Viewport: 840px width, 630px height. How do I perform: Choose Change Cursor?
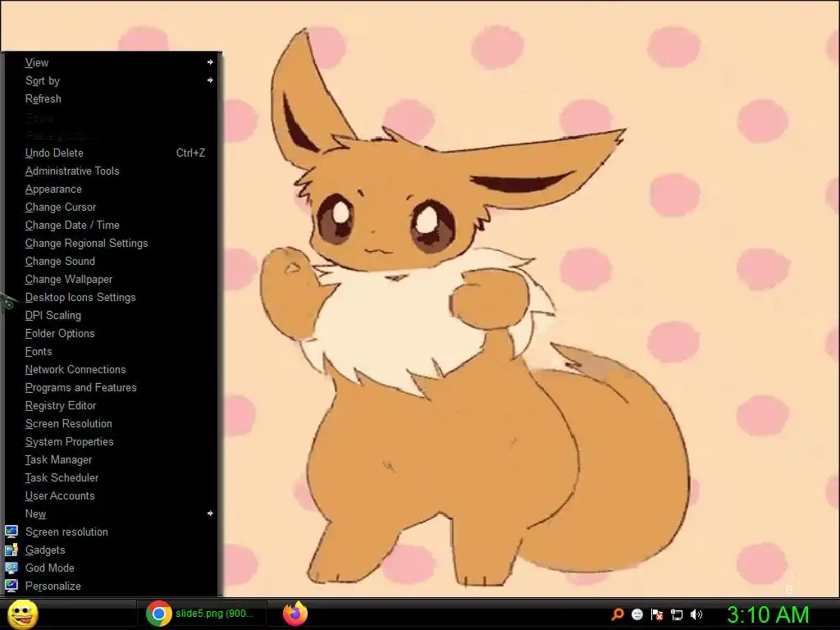[112, 207]
